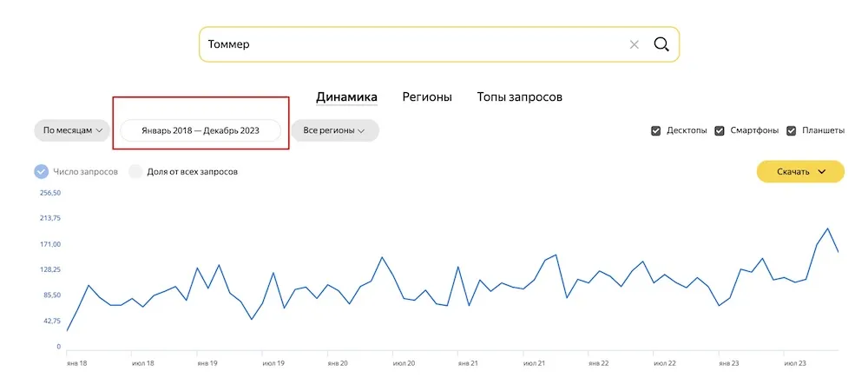Open the Топы запросов tab

point(520,97)
